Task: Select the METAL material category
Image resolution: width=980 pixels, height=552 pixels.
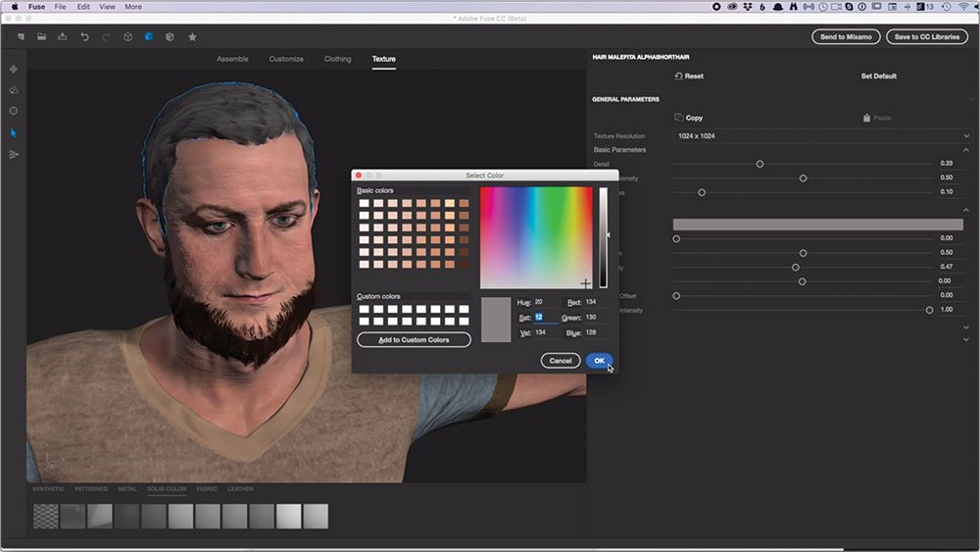Action: pos(127,489)
